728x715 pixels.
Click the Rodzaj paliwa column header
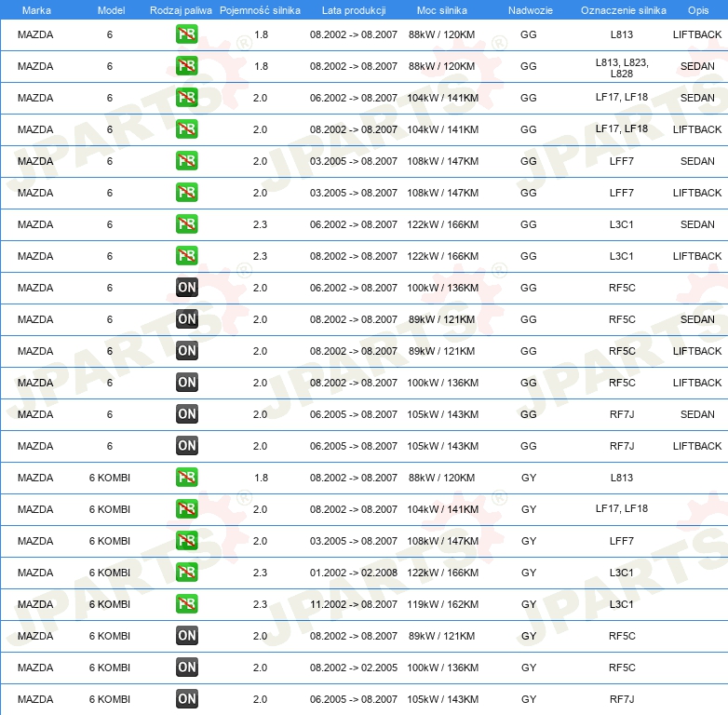click(181, 10)
